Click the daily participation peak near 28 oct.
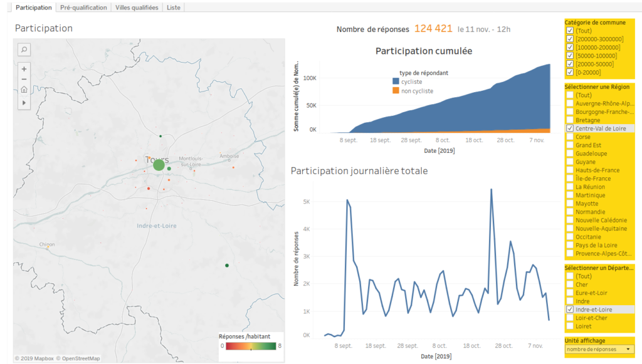 pos(491,190)
